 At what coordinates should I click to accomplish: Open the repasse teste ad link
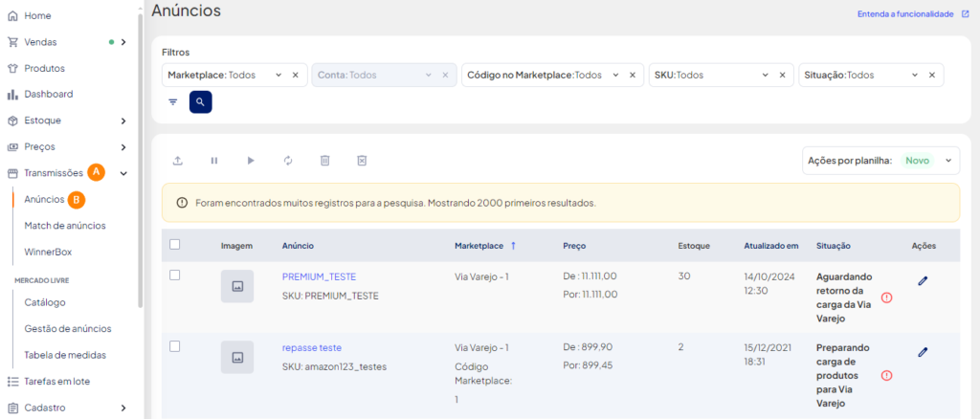312,348
